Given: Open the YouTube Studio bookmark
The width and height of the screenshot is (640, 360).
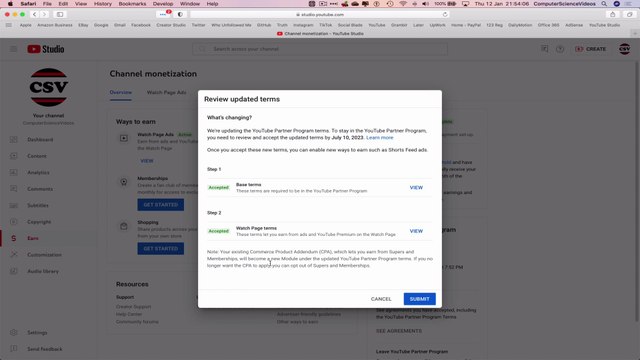Looking at the screenshot, I should pyautogui.click(x=604, y=25).
